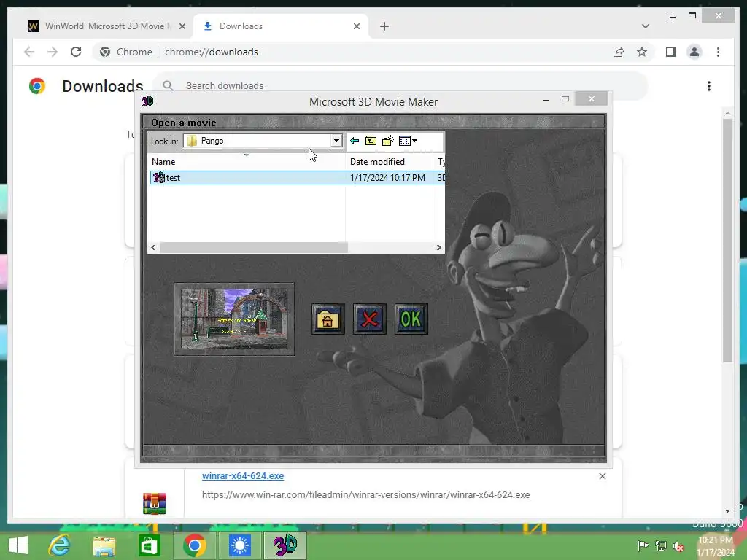This screenshot has width=747, height=560.
Task: Share this page from Chrome's address bar
Action: pyautogui.click(x=619, y=52)
